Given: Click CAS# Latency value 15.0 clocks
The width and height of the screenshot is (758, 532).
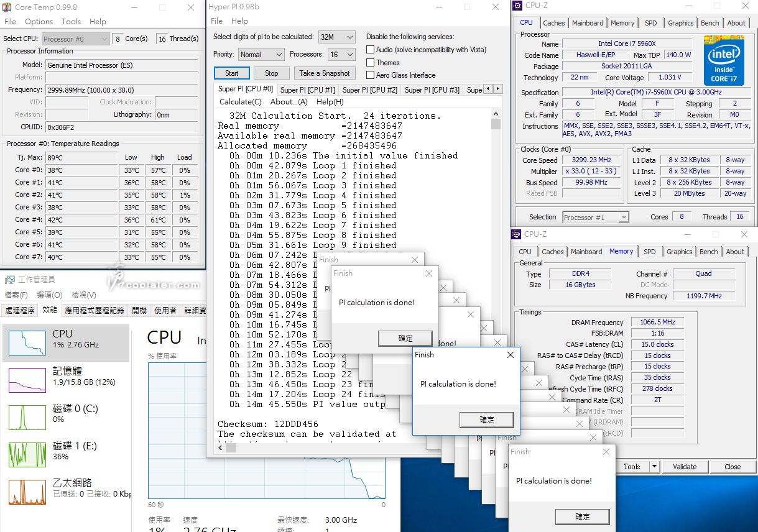Looking at the screenshot, I should click(657, 345).
